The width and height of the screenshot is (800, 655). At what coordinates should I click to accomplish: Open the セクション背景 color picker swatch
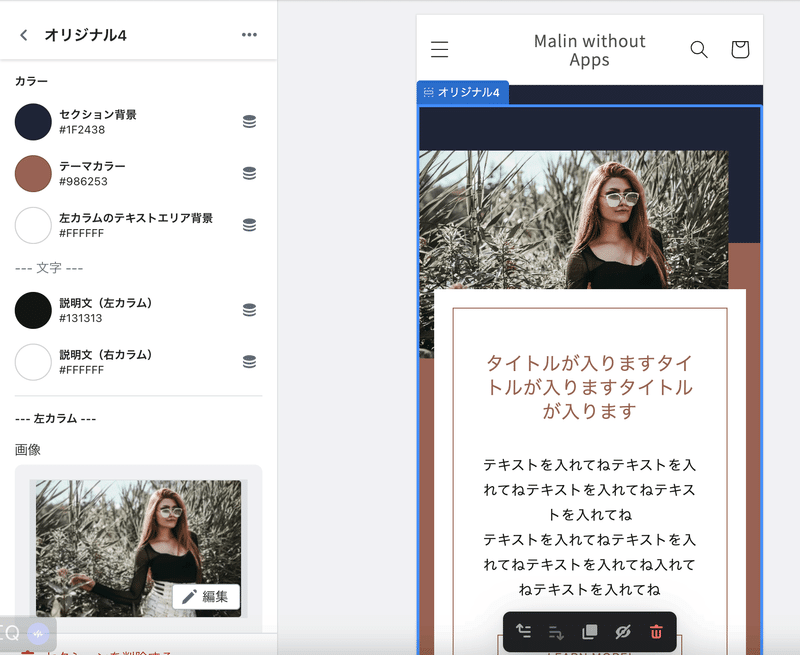pos(33,122)
